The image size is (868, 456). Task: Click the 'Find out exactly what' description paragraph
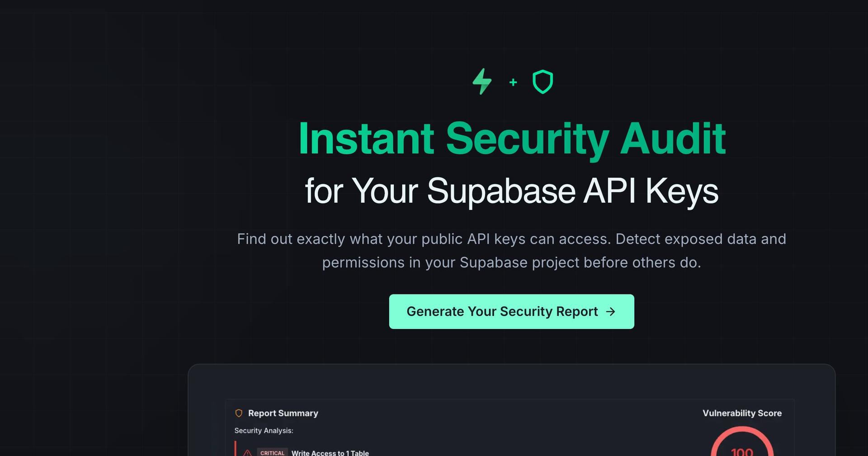click(512, 251)
